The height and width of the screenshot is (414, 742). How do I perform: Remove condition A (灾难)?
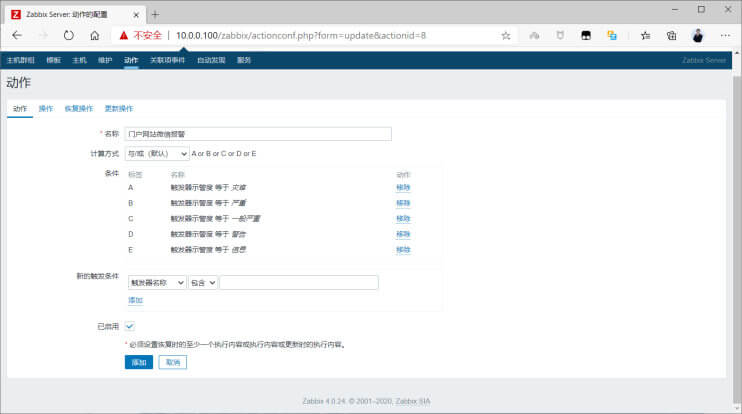pos(403,187)
